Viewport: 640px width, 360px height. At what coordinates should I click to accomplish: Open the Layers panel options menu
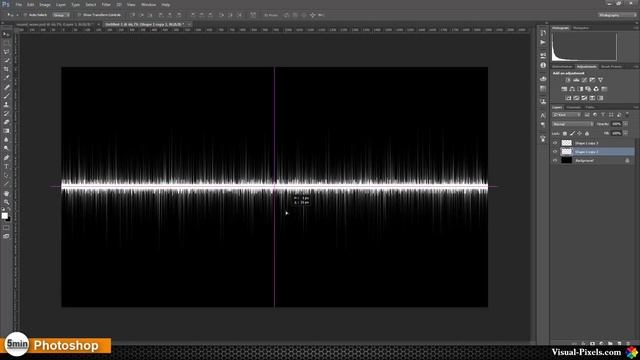(636, 107)
